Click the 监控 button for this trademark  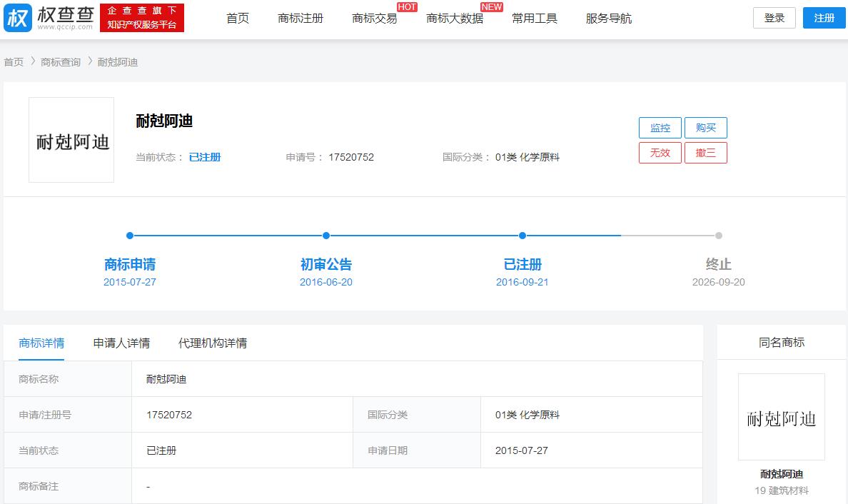tap(660, 128)
